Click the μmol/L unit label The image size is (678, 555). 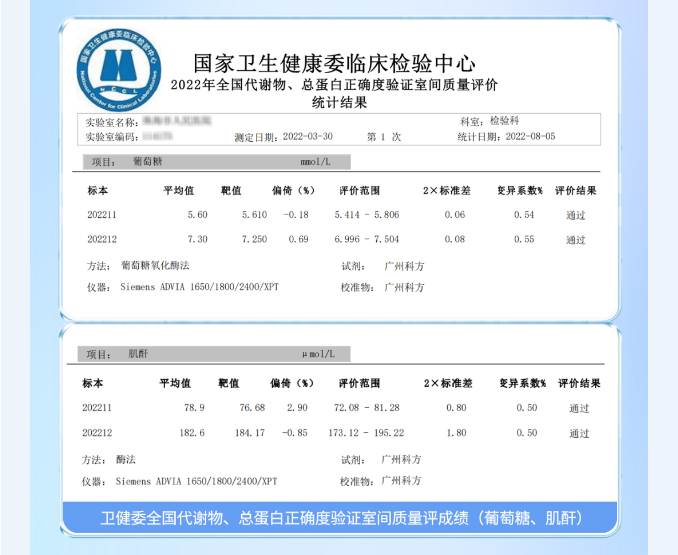click(318, 354)
